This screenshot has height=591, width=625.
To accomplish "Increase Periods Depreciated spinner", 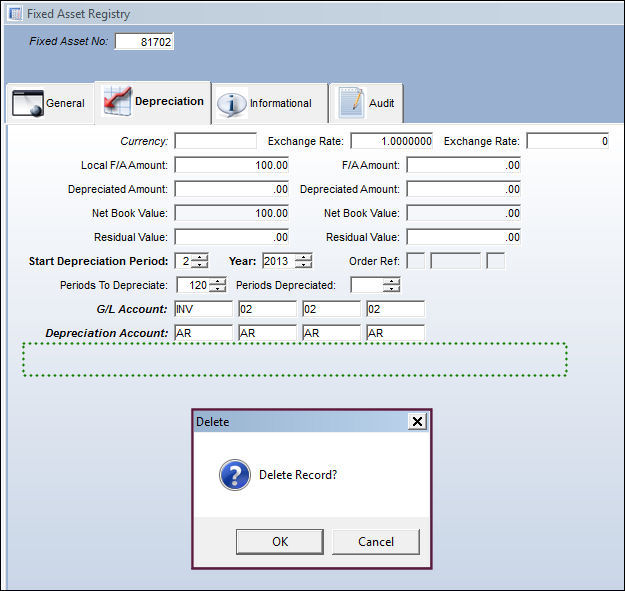I will (x=391, y=281).
